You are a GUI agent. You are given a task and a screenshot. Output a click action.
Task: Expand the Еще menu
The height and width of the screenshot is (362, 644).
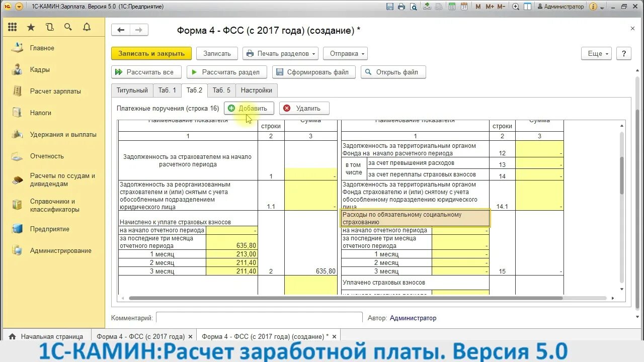pos(596,53)
